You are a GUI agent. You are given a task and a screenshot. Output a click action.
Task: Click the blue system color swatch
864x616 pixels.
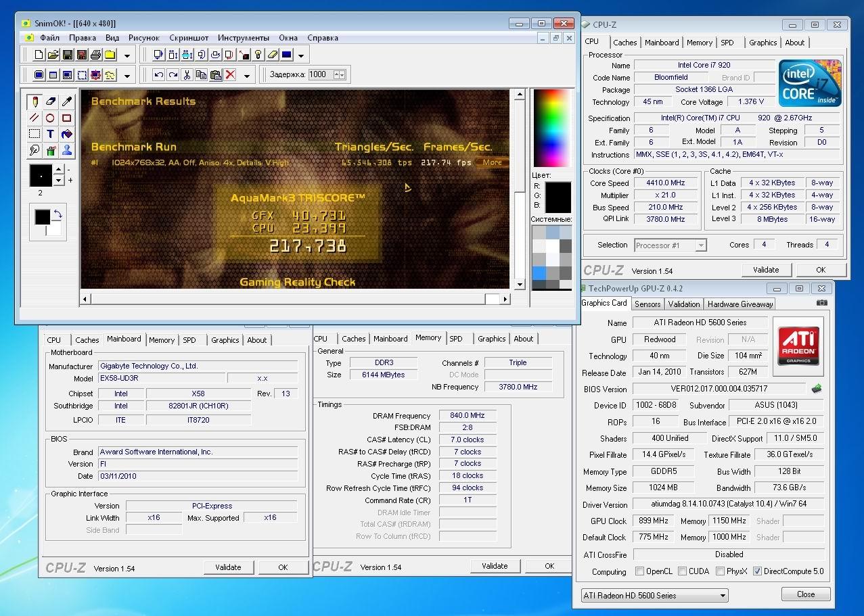pos(539,273)
